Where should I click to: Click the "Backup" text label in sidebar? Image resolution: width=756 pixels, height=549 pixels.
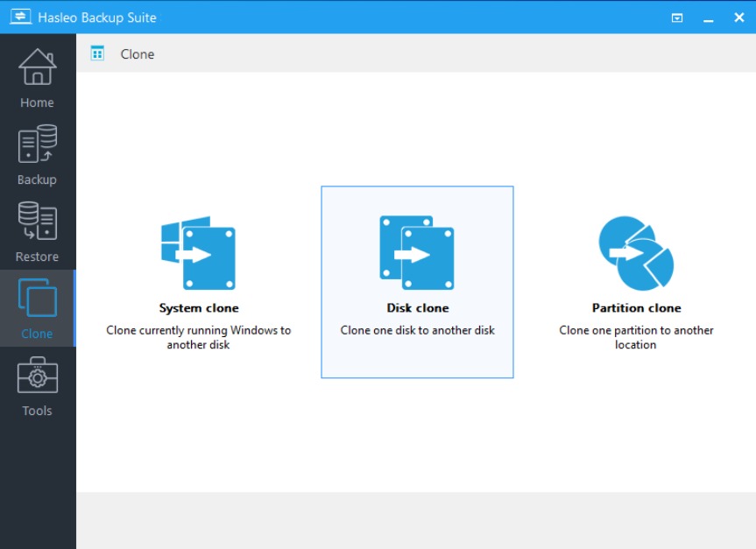[37, 179]
